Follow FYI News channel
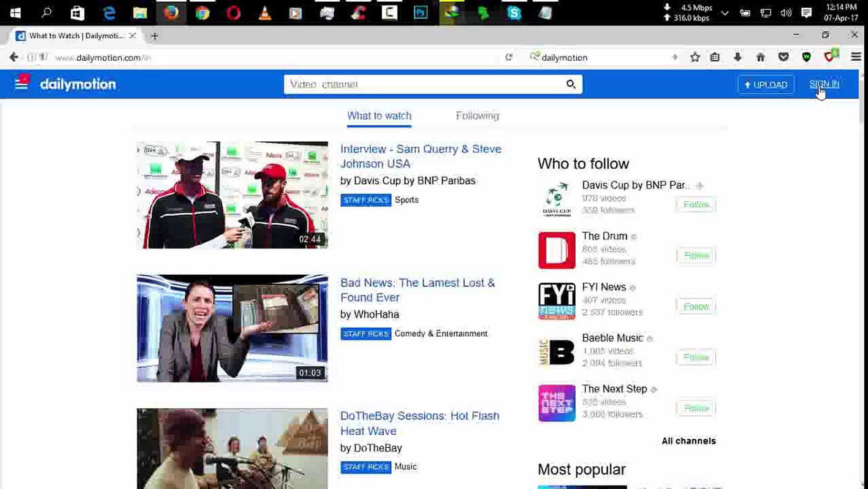This screenshot has height=489, width=868. coord(696,307)
